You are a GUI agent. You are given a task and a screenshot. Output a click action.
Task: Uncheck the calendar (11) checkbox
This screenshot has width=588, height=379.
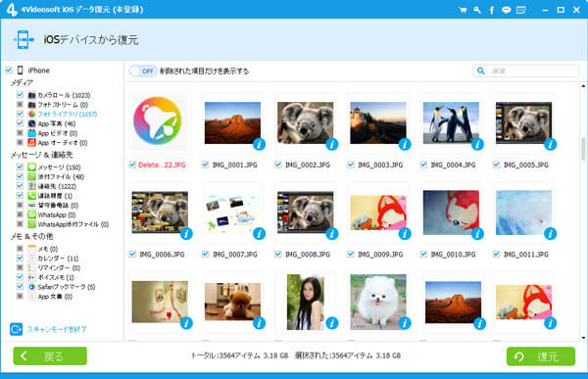click(20, 258)
